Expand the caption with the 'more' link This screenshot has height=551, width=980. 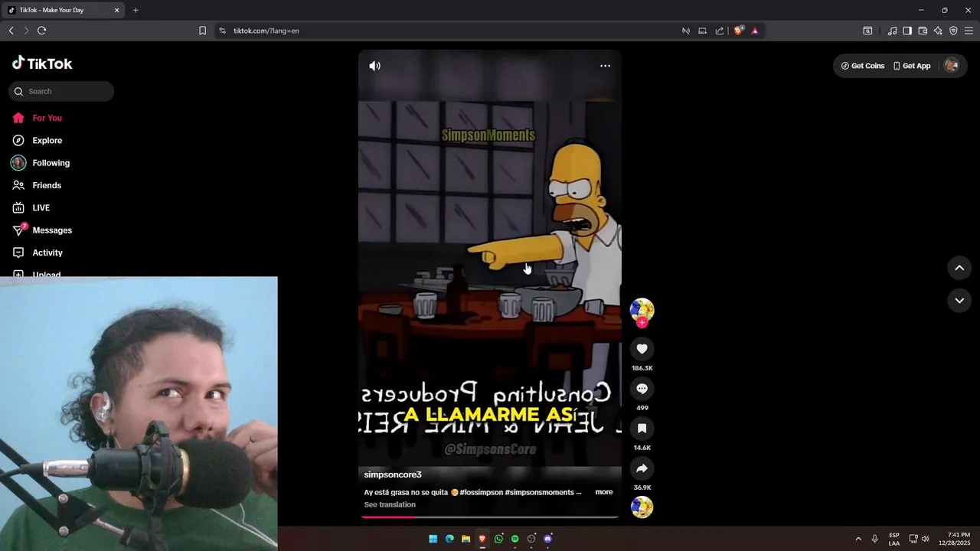604,492
